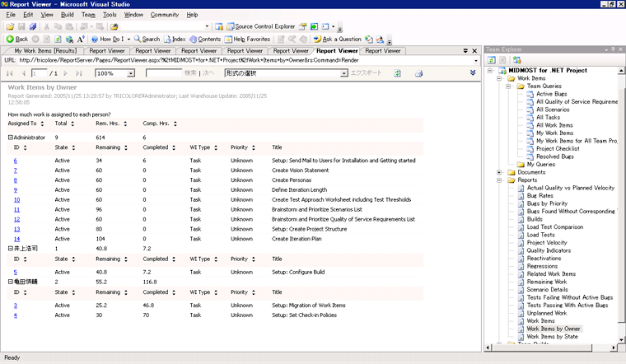
Task: Open the Tools menu
Action: click(110, 15)
